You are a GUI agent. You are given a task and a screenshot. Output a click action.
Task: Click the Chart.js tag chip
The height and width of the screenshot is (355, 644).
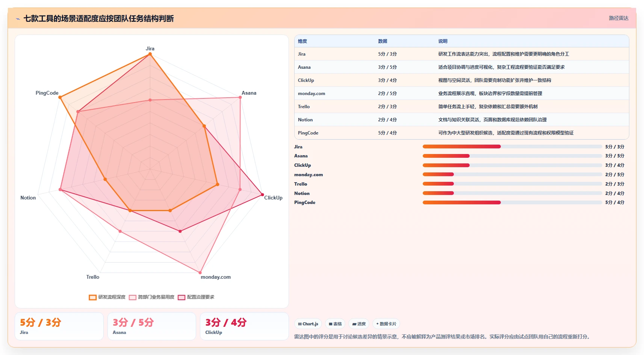308,324
